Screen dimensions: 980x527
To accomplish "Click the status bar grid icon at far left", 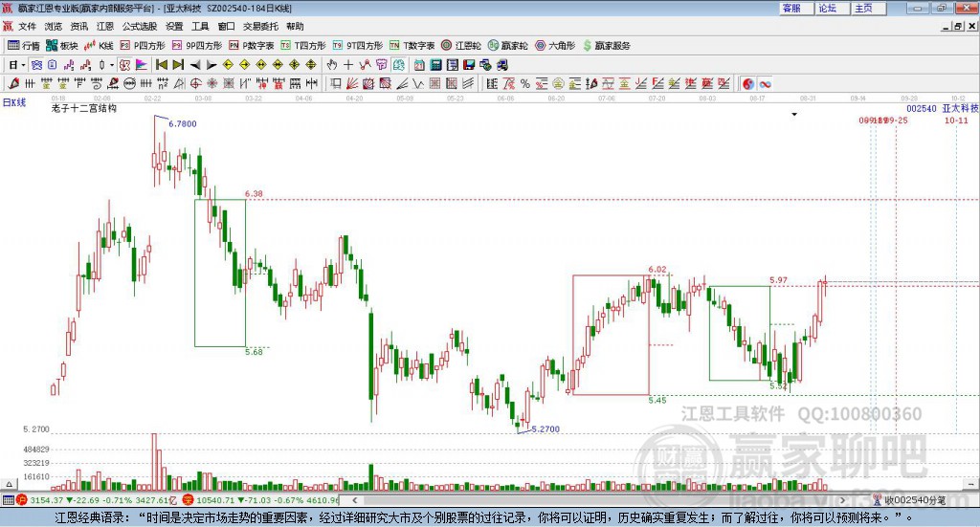I will (x=8, y=500).
